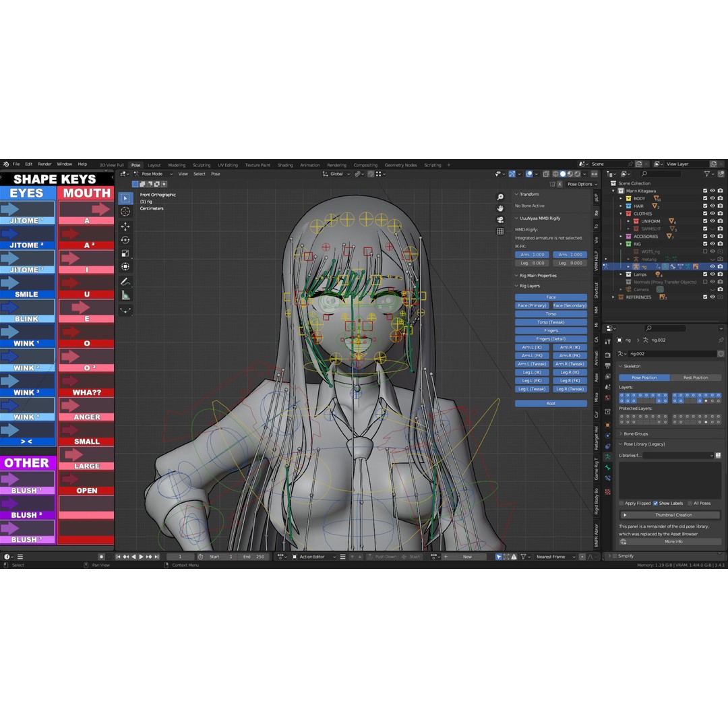The width and height of the screenshot is (728, 728).
Task: Select the Cursor tool
Action: pos(125,212)
